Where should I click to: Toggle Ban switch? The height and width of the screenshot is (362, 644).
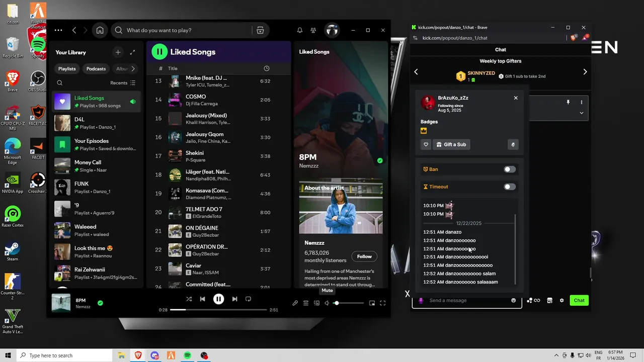point(510,169)
